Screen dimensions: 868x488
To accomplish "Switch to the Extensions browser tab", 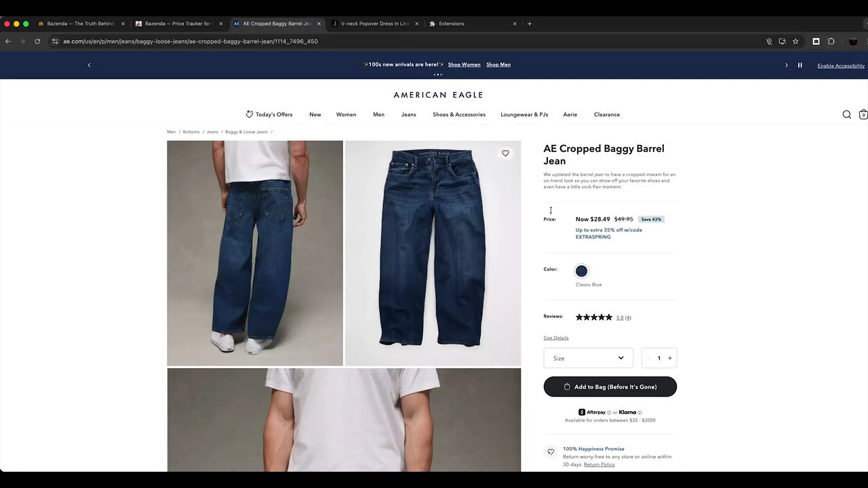I will [468, 23].
